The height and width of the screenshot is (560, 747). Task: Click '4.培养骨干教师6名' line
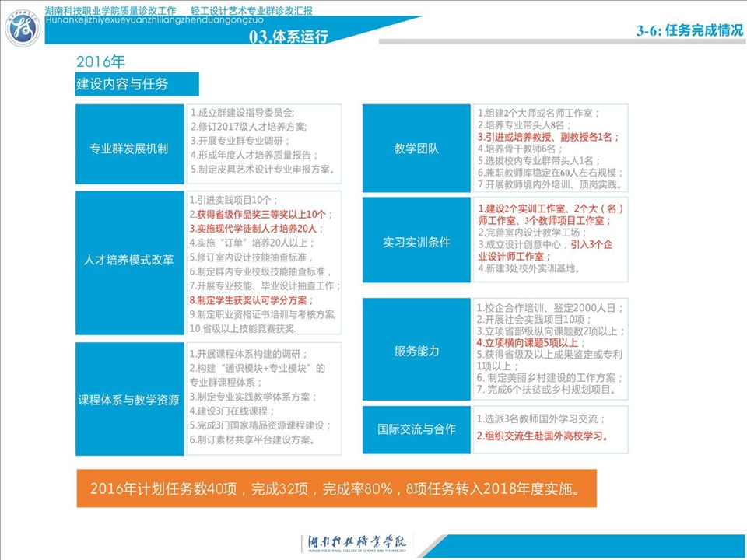point(521,149)
